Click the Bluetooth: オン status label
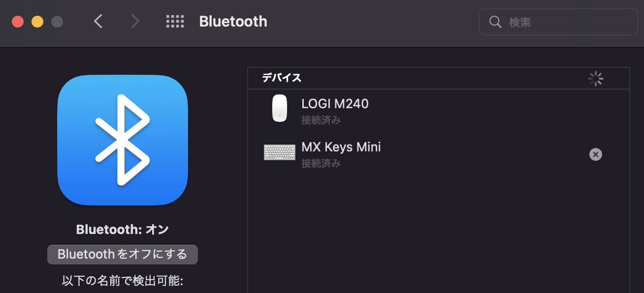The width and height of the screenshot is (644, 293). click(x=123, y=229)
